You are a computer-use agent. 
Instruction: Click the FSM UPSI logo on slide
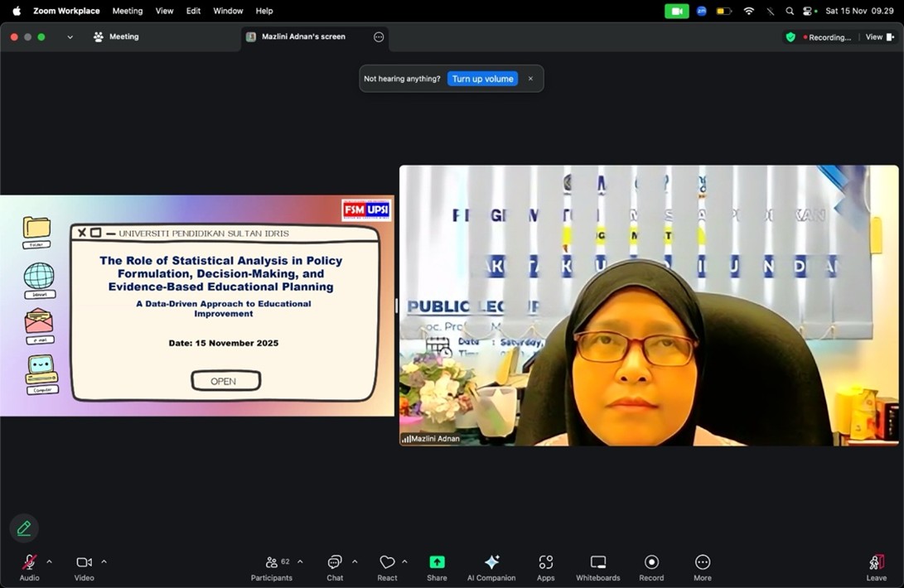tap(366, 210)
